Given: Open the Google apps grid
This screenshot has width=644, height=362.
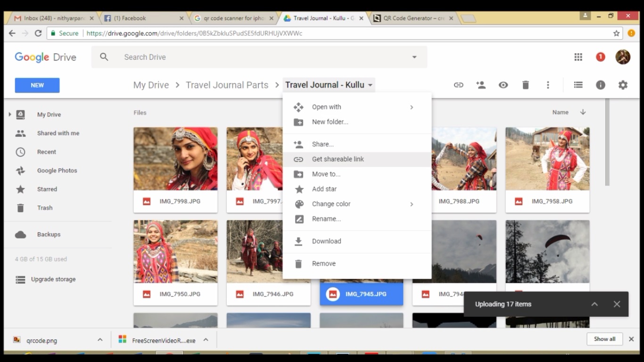Looking at the screenshot, I should [578, 57].
